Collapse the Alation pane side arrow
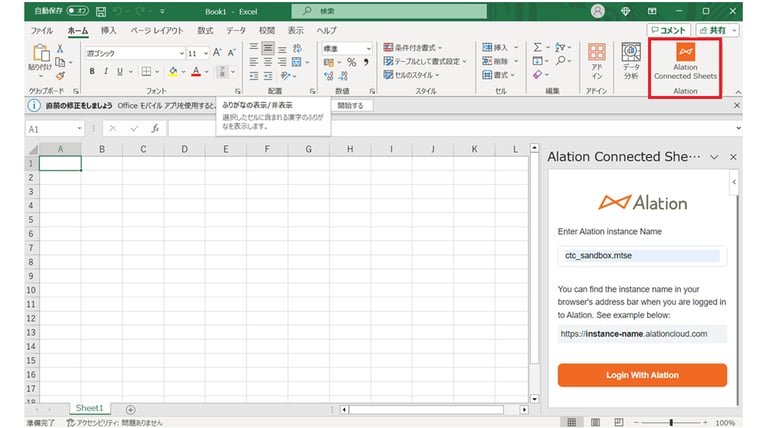This screenshot has height=428, width=765. pyautogui.click(x=734, y=182)
